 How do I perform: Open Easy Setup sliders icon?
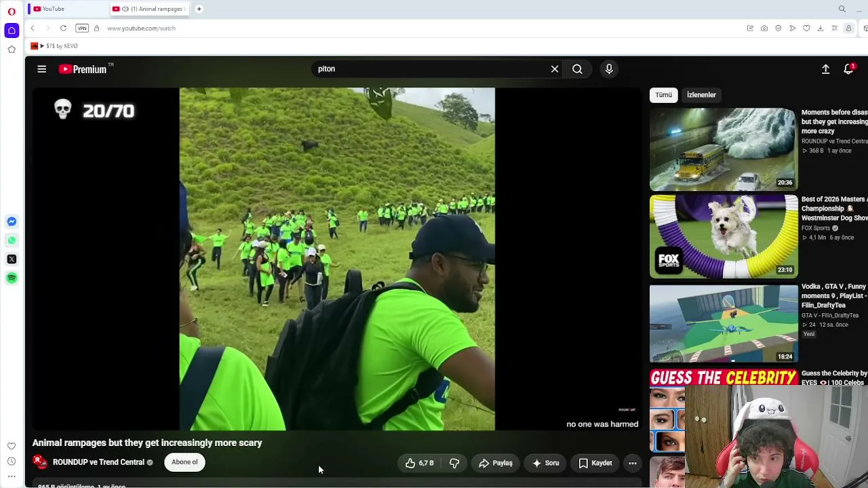point(835,28)
